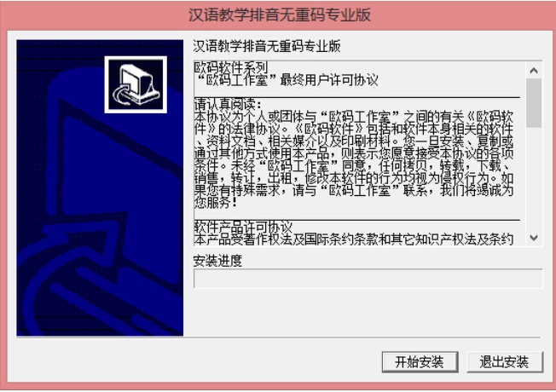
Task: Click the line 欧码软件系列 in license
Action: pos(231,67)
